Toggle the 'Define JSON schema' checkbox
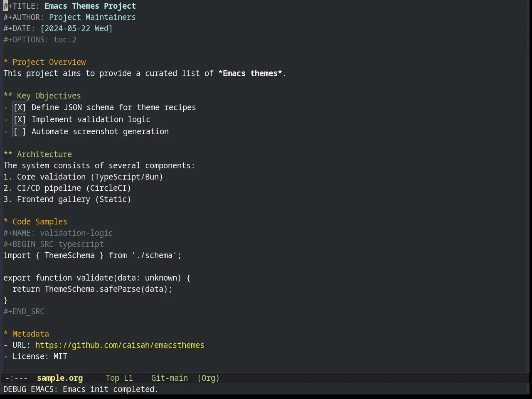 point(20,108)
